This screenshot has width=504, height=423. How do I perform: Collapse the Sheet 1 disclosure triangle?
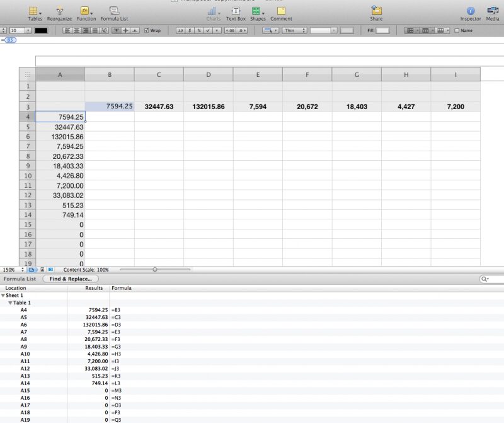[x=3, y=295]
